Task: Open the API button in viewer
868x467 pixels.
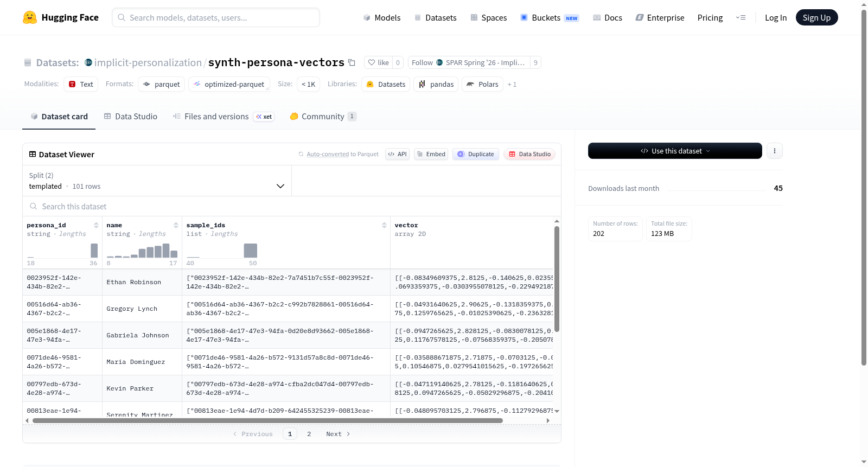Action: point(397,154)
